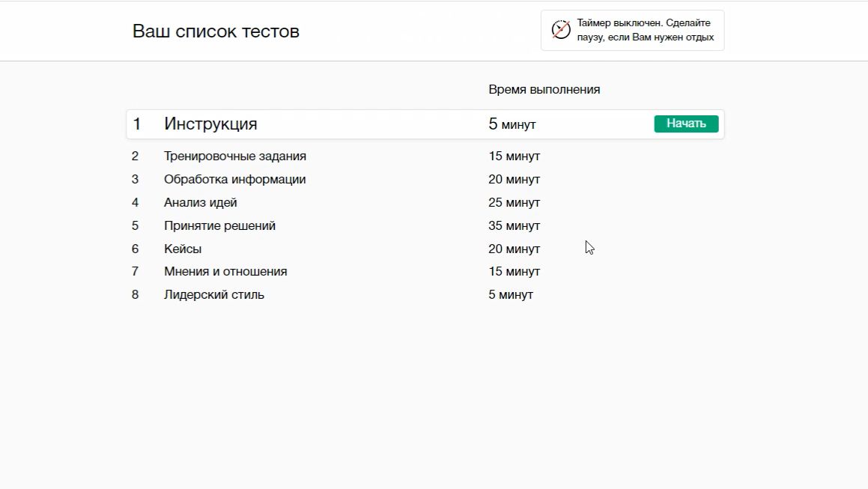The image size is (868, 489).
Task: Click the 25 минут duration label
Action: [x=514, y=203]
